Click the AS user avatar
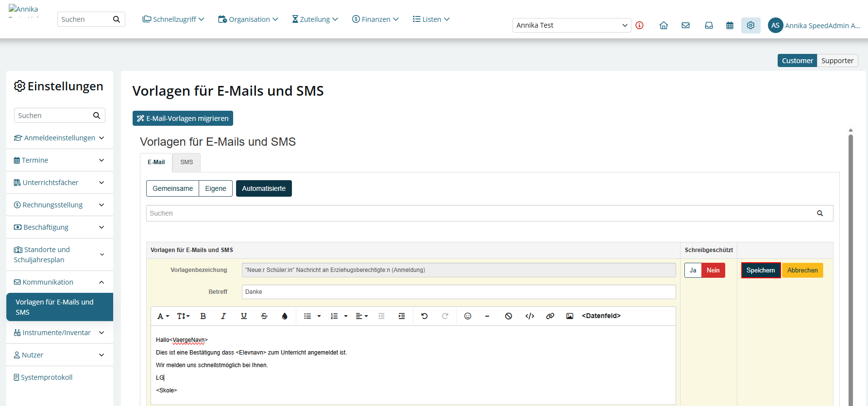868x406 pixels. point(775,25)
